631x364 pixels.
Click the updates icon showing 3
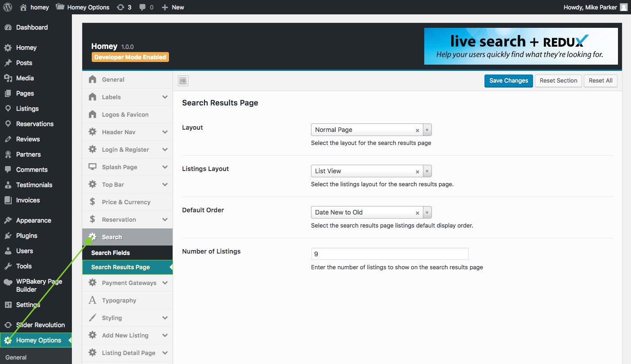[x=120, y=7]
